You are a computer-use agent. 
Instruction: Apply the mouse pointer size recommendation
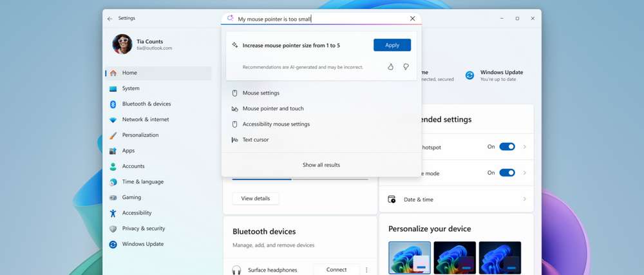point(392,45)
